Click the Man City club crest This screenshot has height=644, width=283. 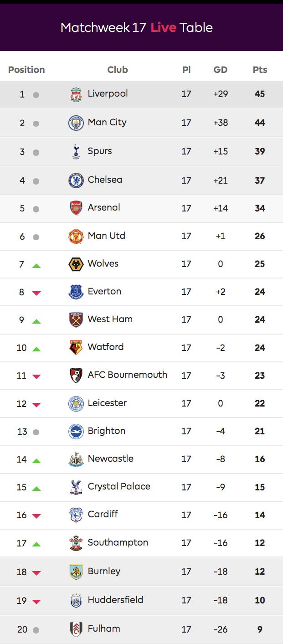[x=76, y=123]
